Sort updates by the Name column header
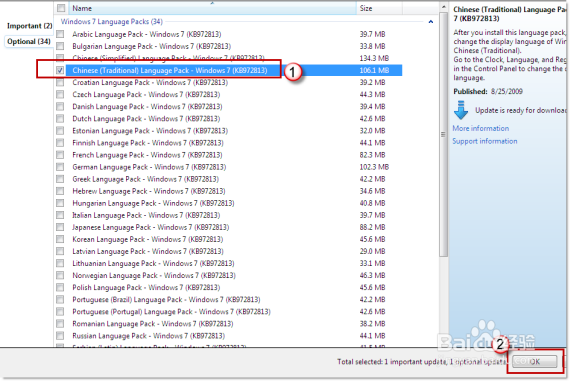Viewport: 570px width, 381px height. click(x=212, y=8)
